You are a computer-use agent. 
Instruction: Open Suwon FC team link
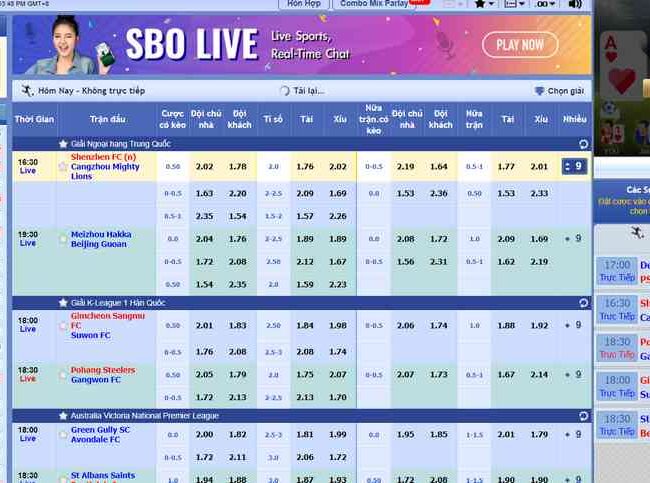click(90, 335)
